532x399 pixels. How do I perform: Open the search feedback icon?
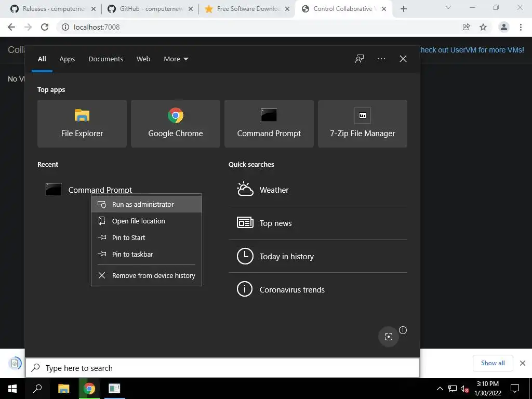coord(360,59)
